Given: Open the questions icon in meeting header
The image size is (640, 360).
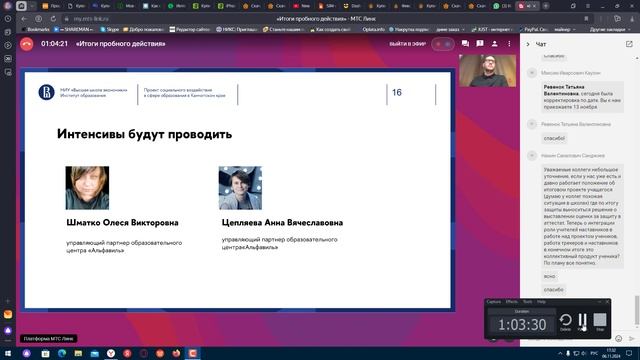Looking at the screenshot, I should click(480, 44).
